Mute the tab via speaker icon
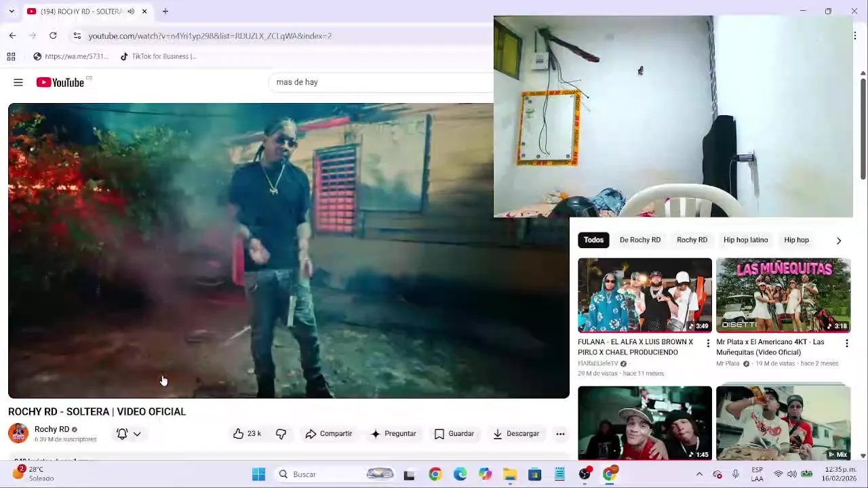The height and width of the screenshot is (488, 868). (x=131, y=12)
